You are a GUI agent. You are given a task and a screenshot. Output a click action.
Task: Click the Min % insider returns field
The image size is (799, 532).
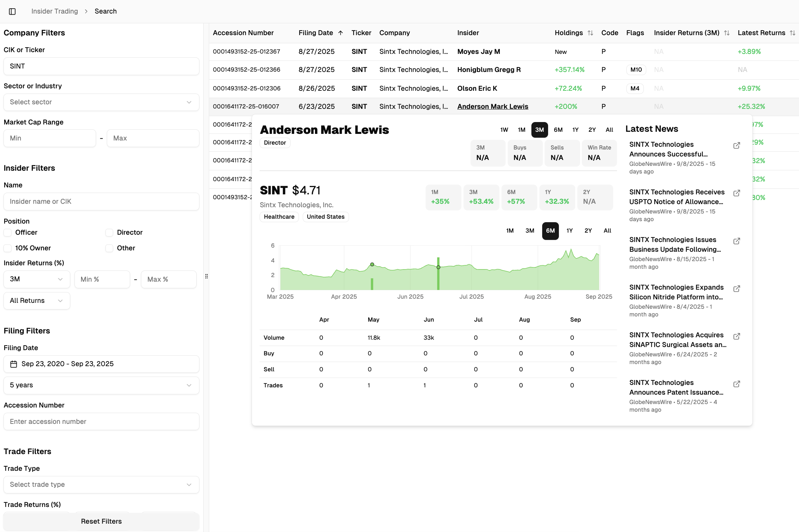click(x=102, y=280)
